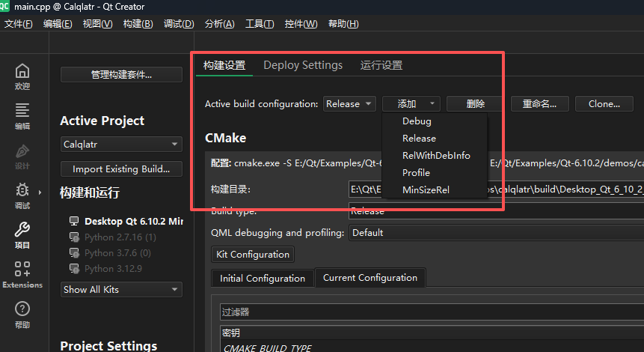Click the 构建目录 path input field
The width and height of the screenshot is (644, 352).
pos(496,189)
